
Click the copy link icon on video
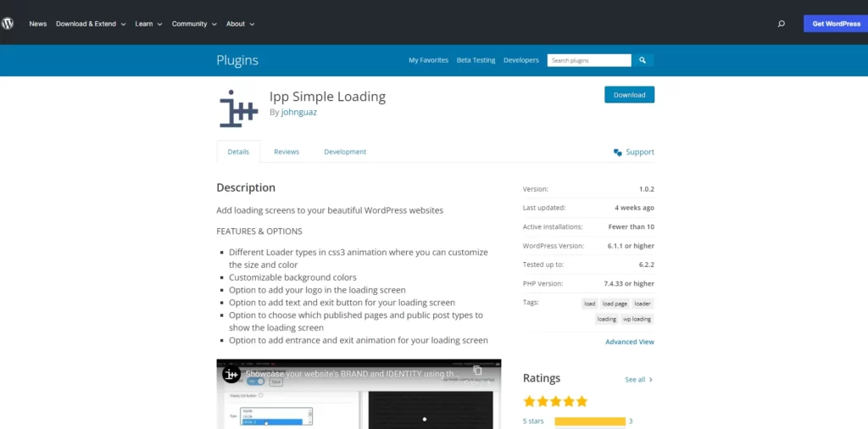(x=477, y=371)
